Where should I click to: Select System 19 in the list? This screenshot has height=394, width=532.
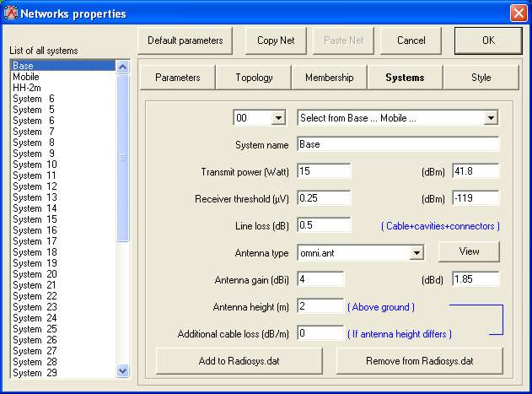(63, 263)
